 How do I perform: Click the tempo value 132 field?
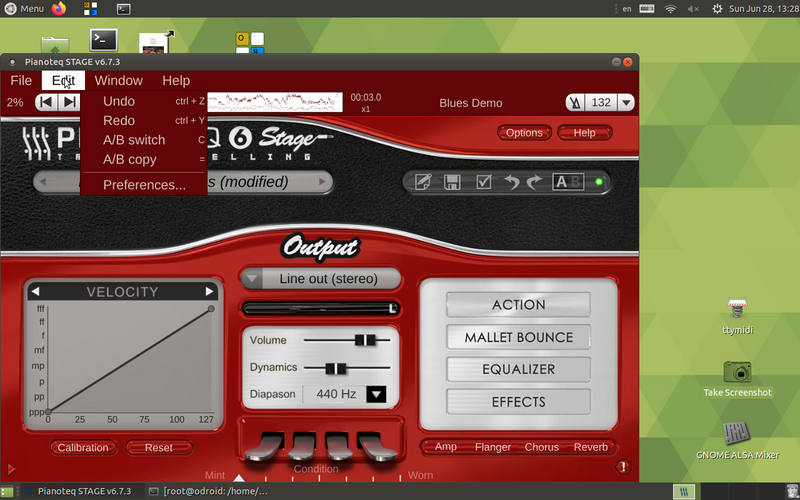point(601,103)
